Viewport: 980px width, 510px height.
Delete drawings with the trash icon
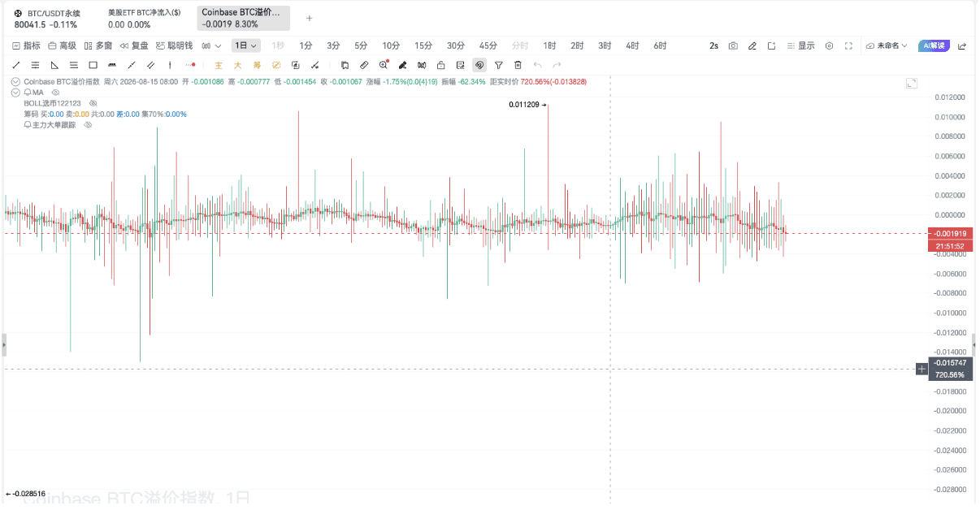pyautogui.click(x=518, y=65)
